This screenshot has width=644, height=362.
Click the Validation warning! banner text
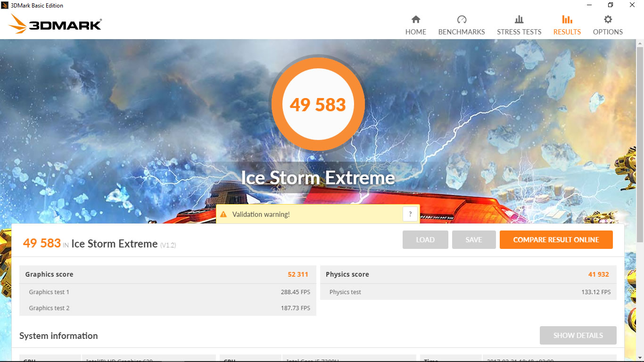(x=261, y=214)
